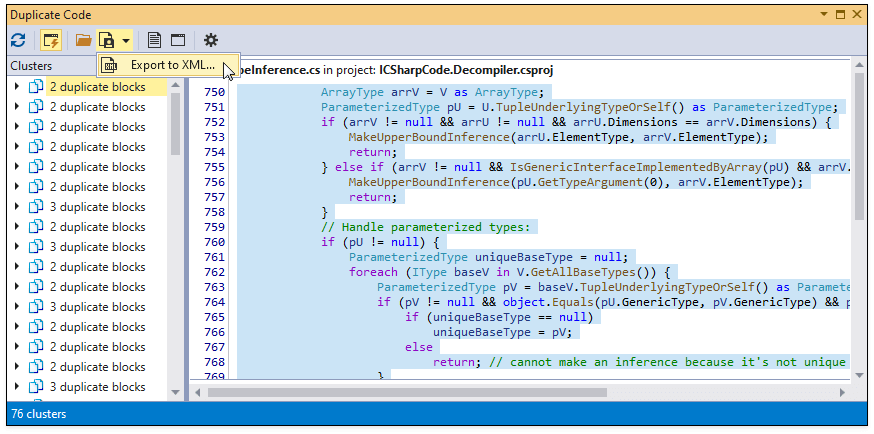Click the Clusters panel header
This screenshot has height=434, width=874.
[32, 66]
